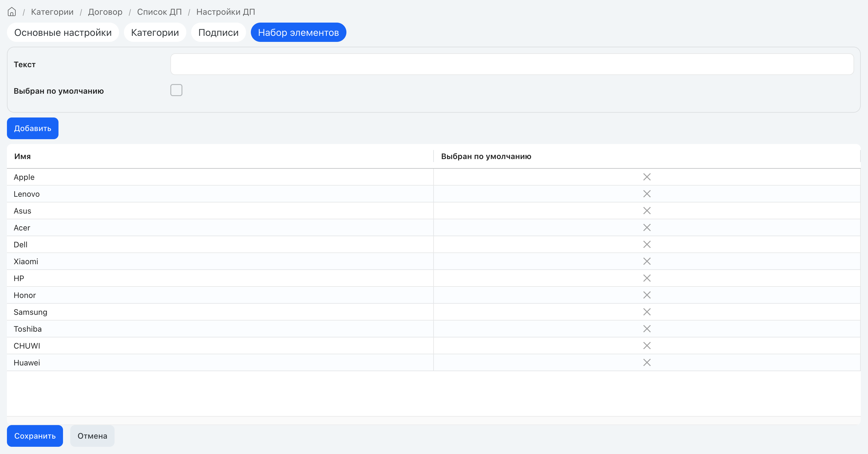Select the 'Asus' name cell

click(x=220, y=211)
